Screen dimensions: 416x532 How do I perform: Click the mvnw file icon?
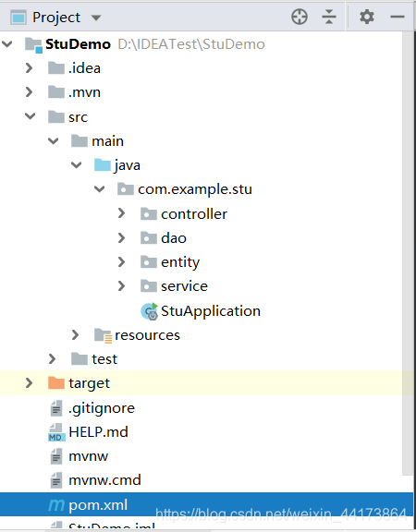click(x=56, y=456)
